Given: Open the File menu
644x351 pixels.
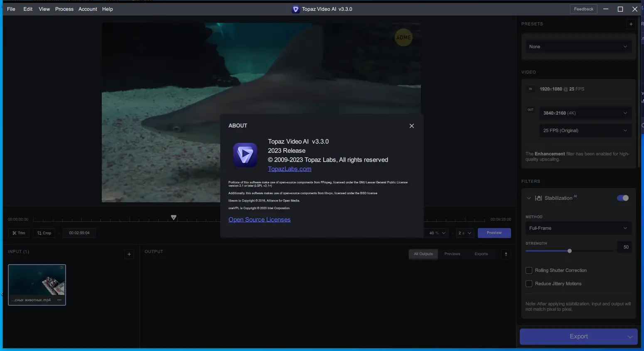Looking at the screenshot, I should [11, 9].
